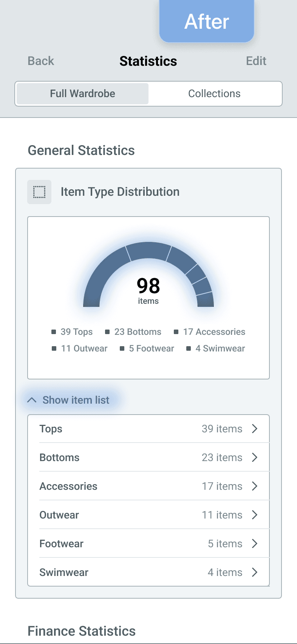Open the Bottoms row chevron
The height and width of the screenshot is (644, 297).
point(255,457)
